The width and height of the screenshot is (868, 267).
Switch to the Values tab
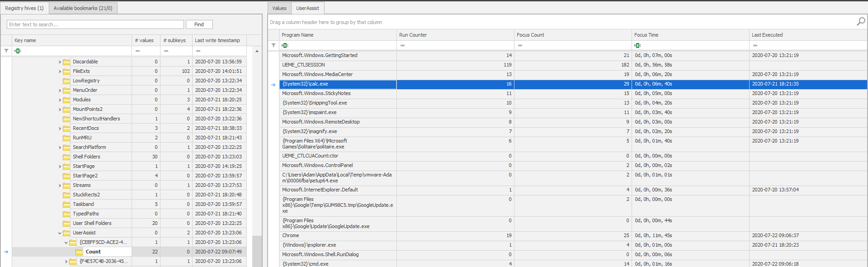[279, 8]
